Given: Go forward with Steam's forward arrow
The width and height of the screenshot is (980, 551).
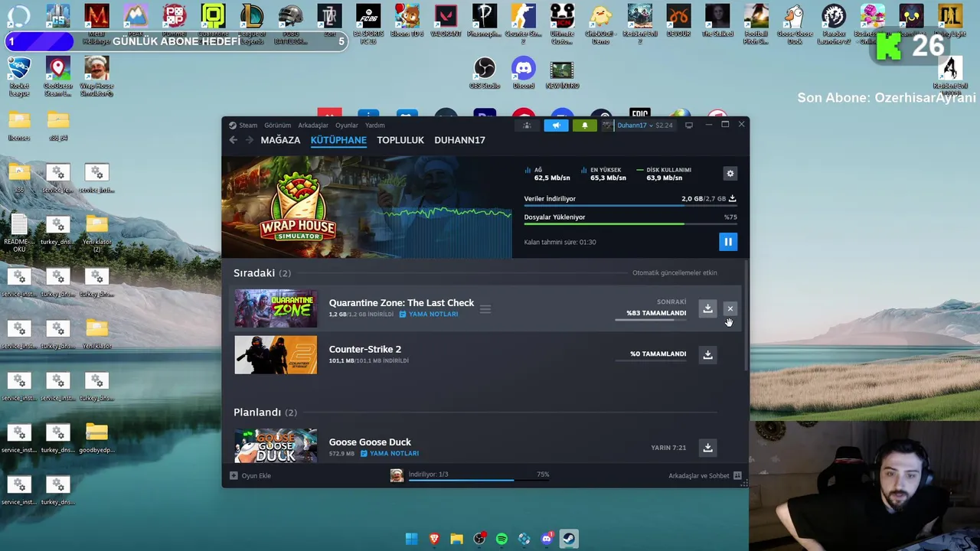Looking at the screenshot, I should (249, 140).
